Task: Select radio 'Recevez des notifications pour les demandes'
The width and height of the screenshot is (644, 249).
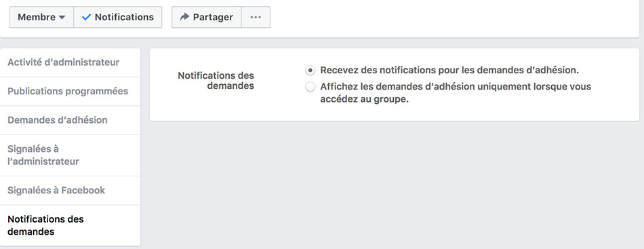Action: (310, 71)
